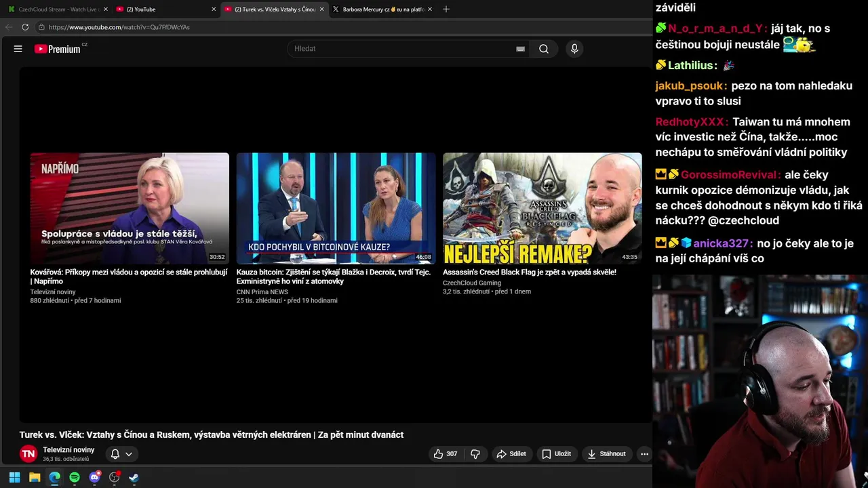Image resolution: width=868 pixels, height=488 pixels.
Task: Open the OBS taskbar icon with red dot
Action: [x=115, y=477]
